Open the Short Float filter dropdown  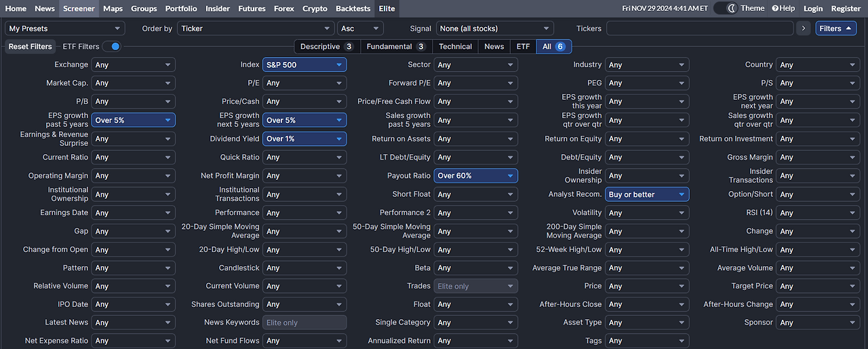click(x=475, y=194)
